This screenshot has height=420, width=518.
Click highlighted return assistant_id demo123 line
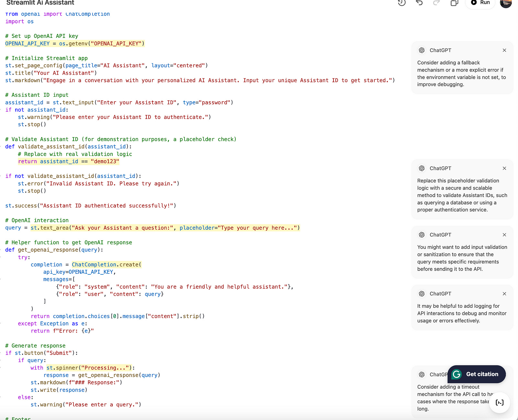(x=69, y=161)
